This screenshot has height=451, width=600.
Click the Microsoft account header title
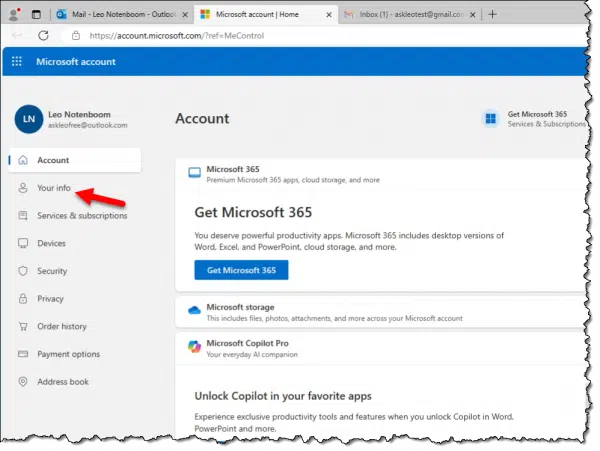tap(76, 62)
